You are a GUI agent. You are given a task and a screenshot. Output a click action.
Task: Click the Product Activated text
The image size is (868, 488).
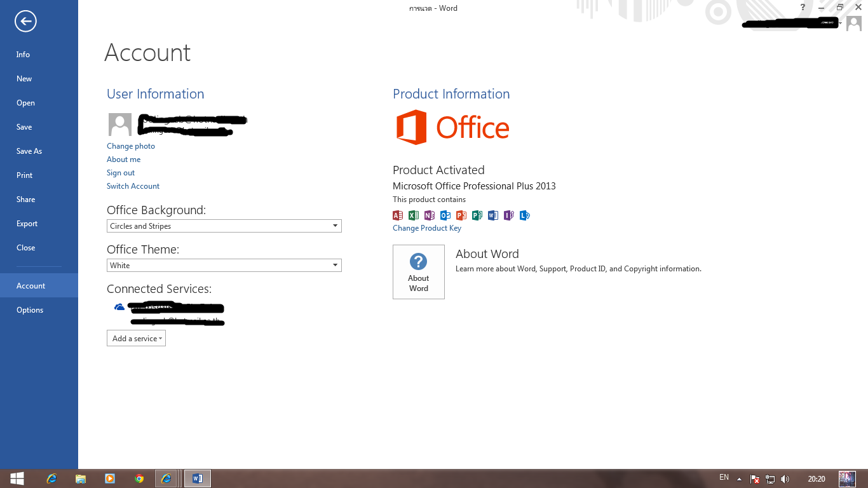click(438, 170)
